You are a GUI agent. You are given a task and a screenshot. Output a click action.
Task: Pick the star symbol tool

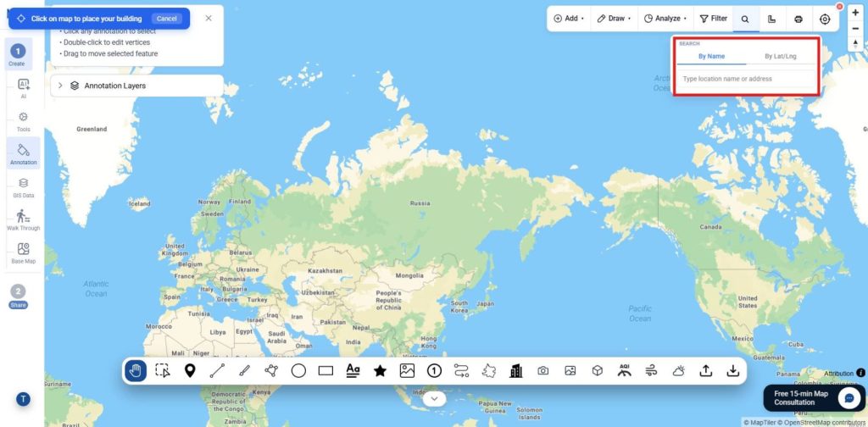380,370
